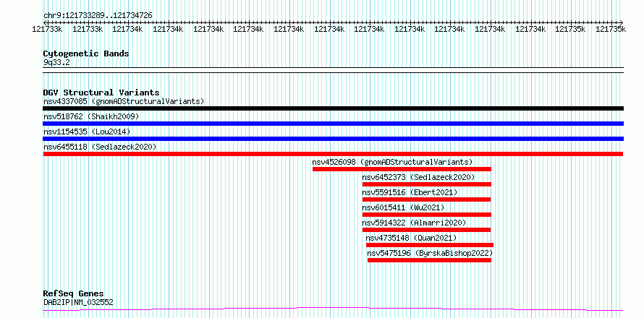Click the blue nsv518762 variant bar
Screen dimensions: 644x318
(x=333, y=124)
